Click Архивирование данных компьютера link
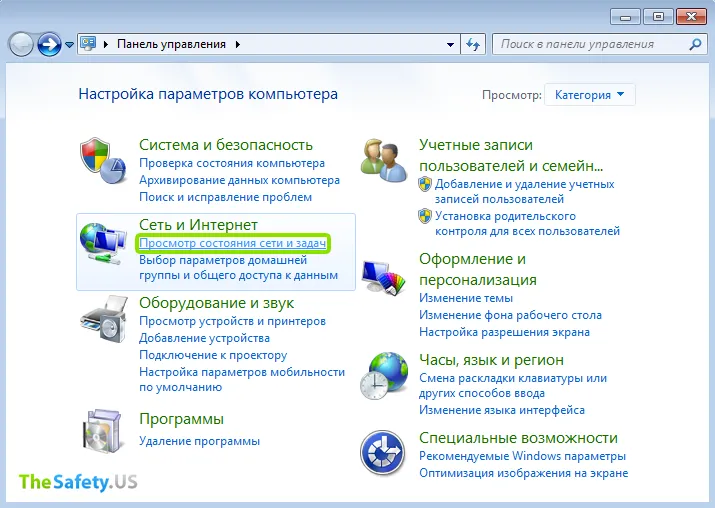Viewport: 715px width, 508px height. pos(239,180)
